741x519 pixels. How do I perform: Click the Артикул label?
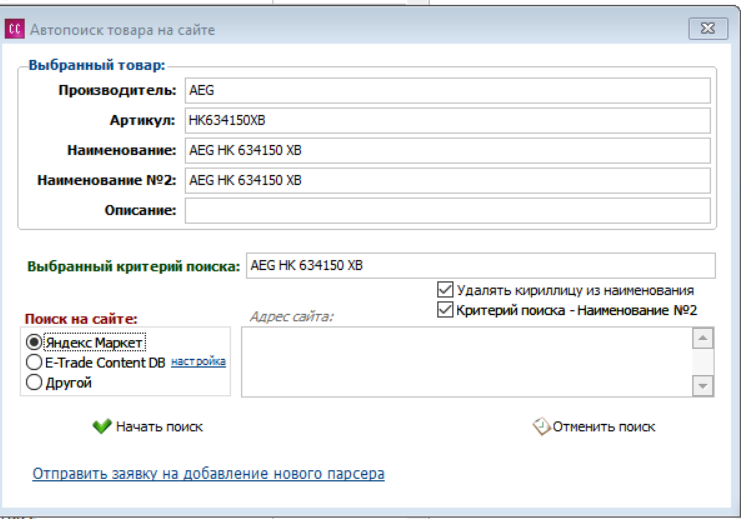[x=143, y=121]
